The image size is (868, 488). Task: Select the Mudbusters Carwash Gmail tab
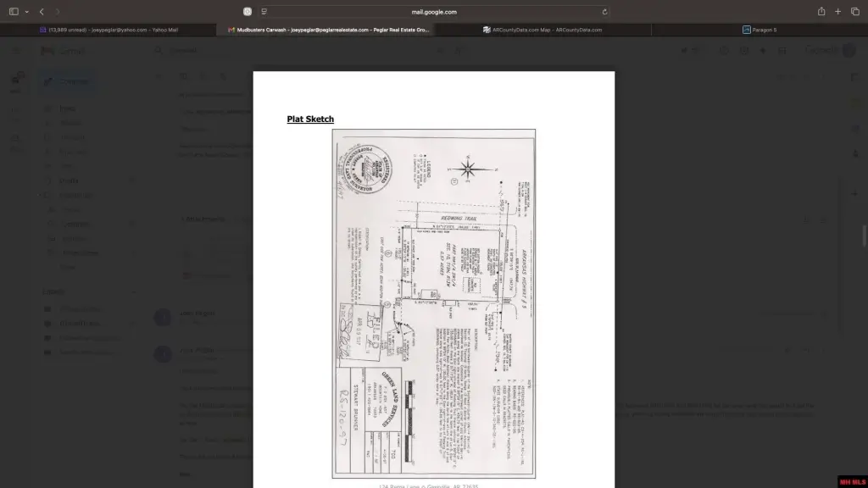coord(329,30)
